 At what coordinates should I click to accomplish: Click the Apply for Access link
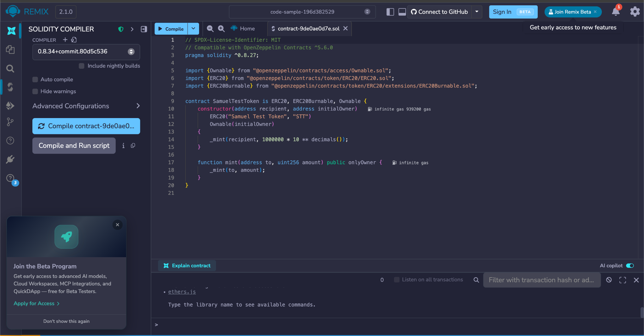[x=36, y=303]
